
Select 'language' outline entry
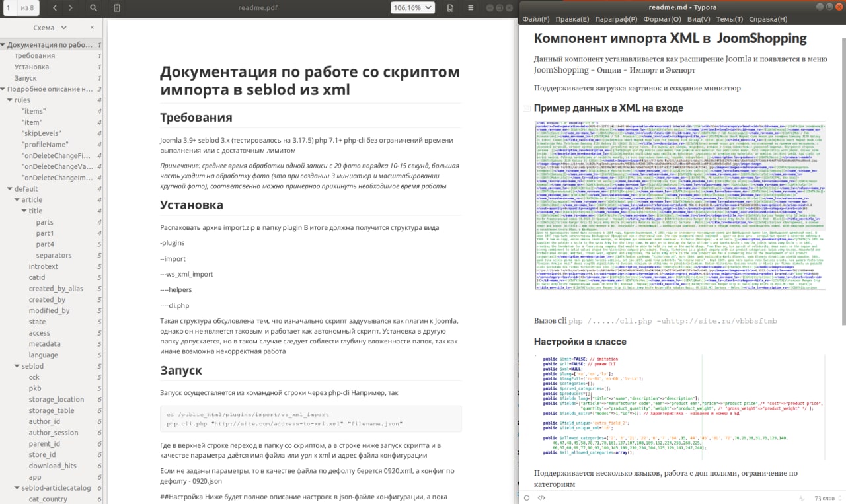pyautogui.click(x=43, y=355)
